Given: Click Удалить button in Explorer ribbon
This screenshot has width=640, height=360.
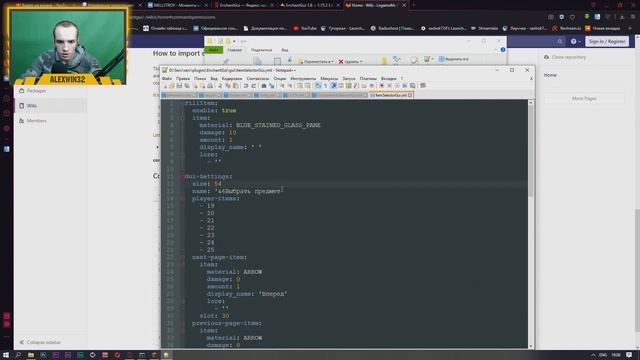Looking at the screenshot, I should pyautogui.click(x=351, y=62).
